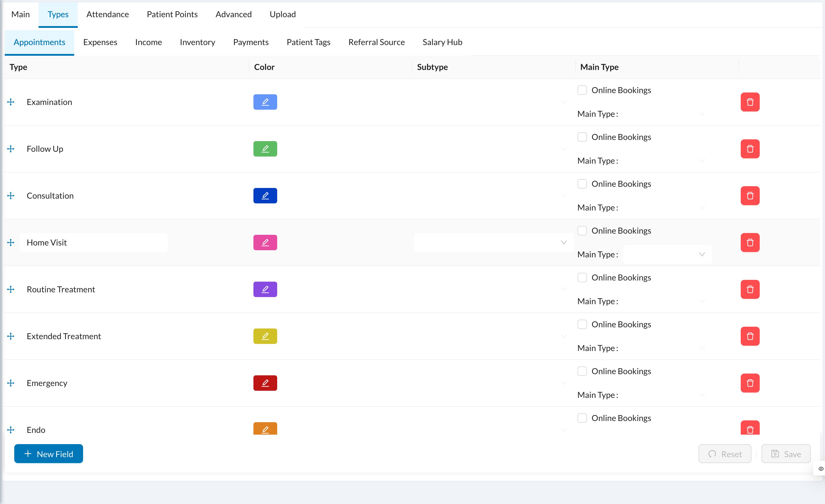Open the Expenses sub-tab
Screen dimensions: 825x504
(x=100, y=42)
